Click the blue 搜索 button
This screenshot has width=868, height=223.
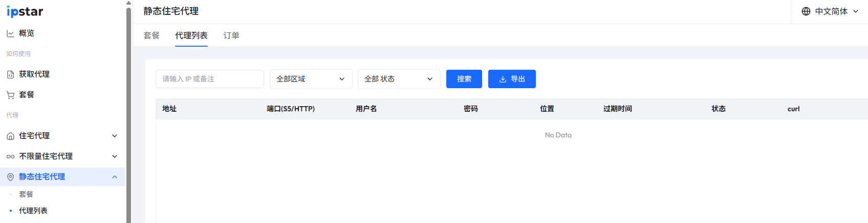[464, 79]
